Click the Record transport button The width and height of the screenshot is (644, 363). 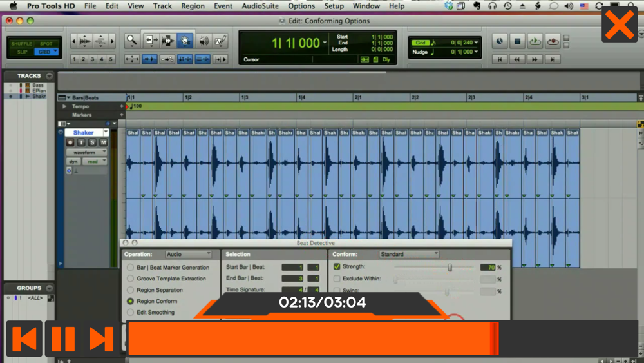point(553,41)
